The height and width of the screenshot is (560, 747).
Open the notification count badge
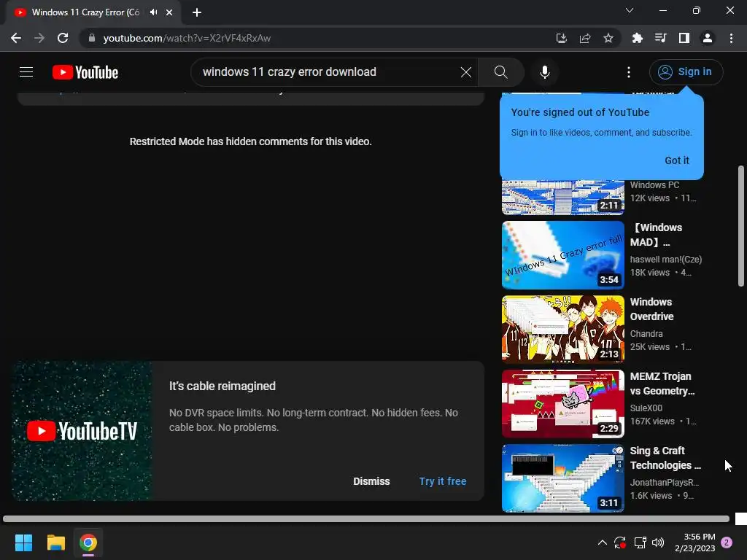[x=727, y=542]
